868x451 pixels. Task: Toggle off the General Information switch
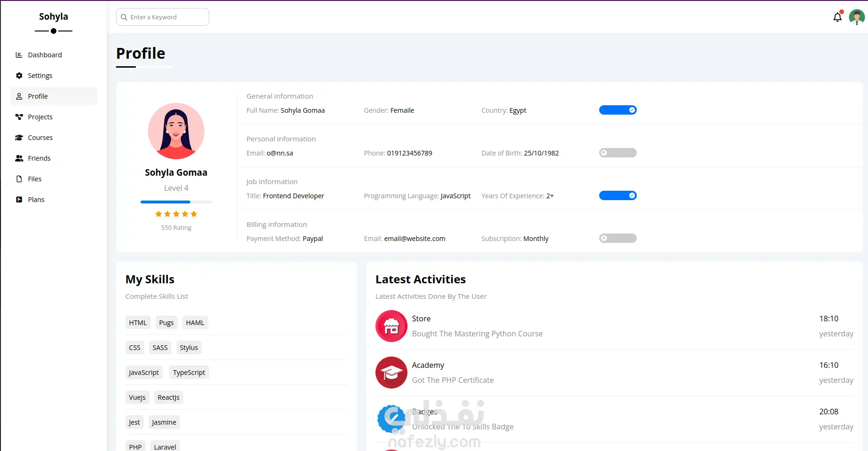618,110
